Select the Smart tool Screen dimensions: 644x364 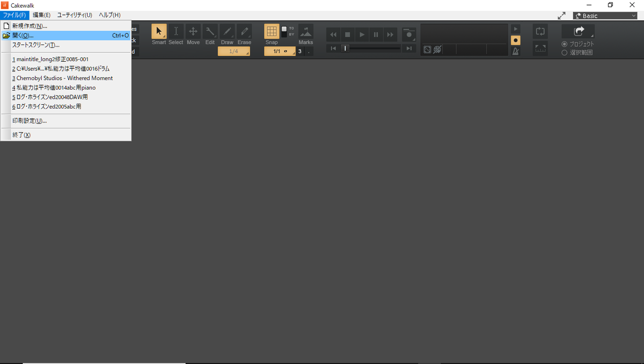click(159, 31)
